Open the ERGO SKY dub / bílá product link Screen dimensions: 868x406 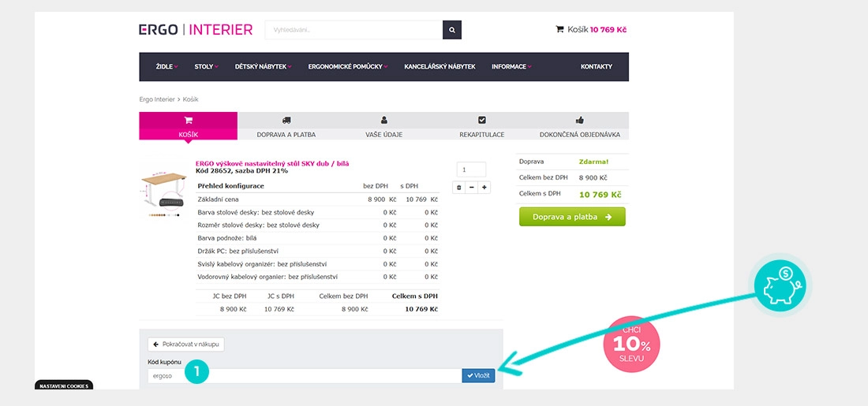pos(272,163)
